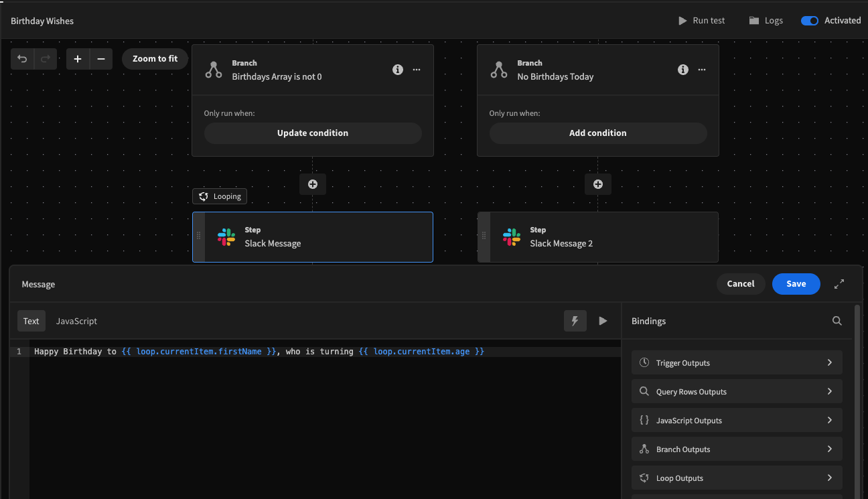Expand JavaScript Outputs bindings
The height and width of the screenshot is (499, 868).
[x=737, y=420]
